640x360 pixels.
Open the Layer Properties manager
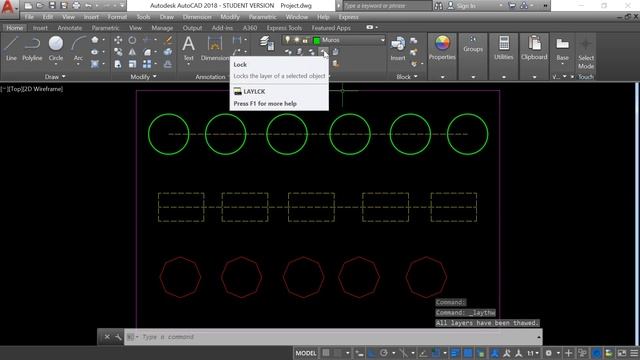click(267, 43)
